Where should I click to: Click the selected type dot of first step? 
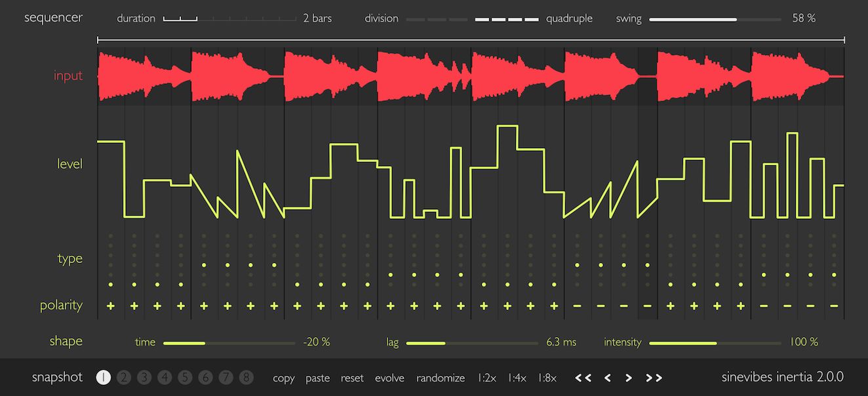111,285
